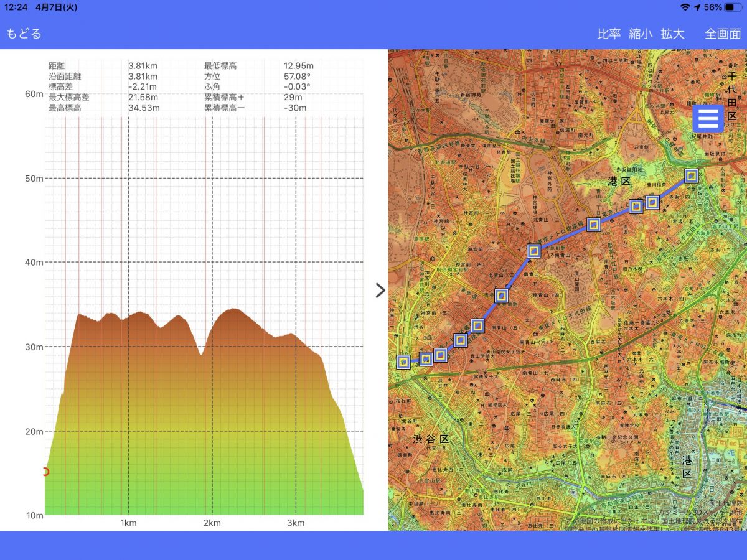747x560 pixels.
Task: Open the 比率 ratio option
Action: point(608,34)
